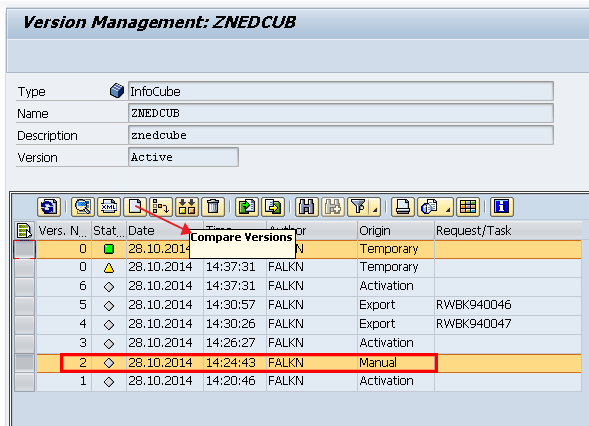Click the Description field znedcube
589x426 pixels.
[x=341, y=135]
